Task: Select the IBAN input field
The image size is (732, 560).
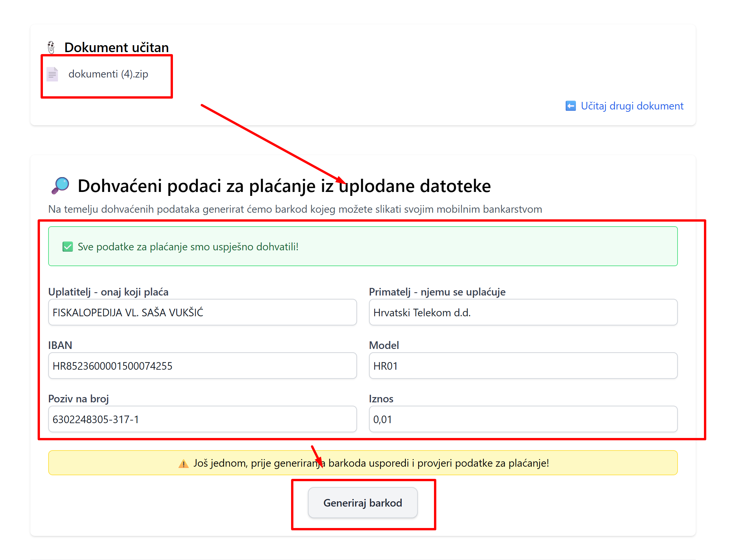Action: click(x=202, y=366)
